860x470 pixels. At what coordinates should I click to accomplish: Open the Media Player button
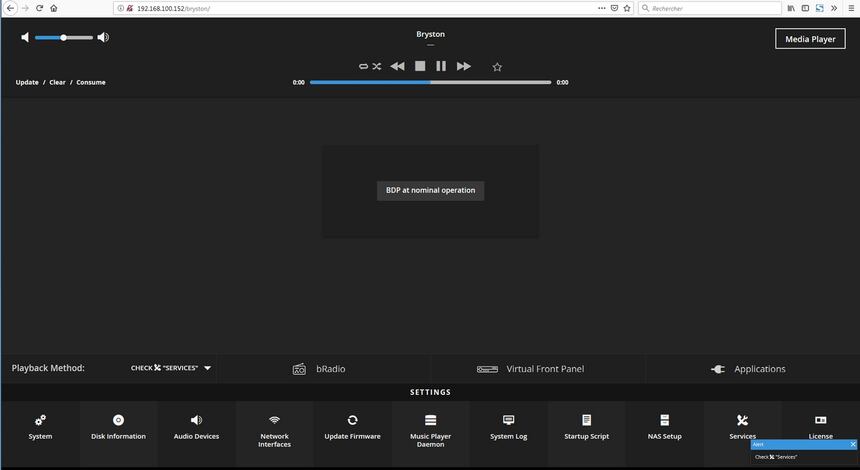pos(810,39)
